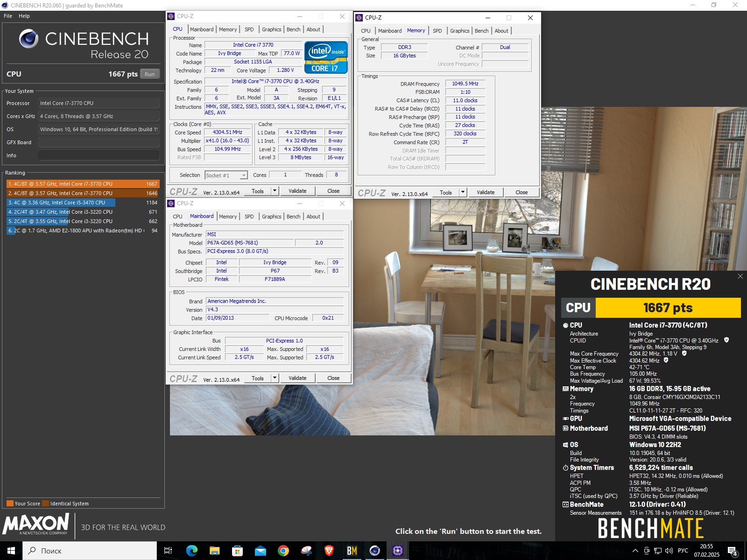747x560 pixels.
Task: Open the notification center icon
Action: point(733,551)
